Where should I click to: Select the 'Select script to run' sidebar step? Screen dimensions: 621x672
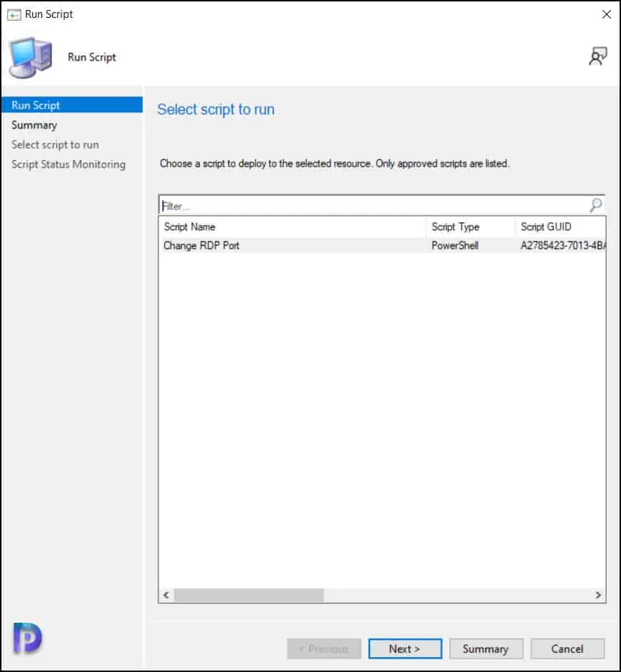pos(55,145)
